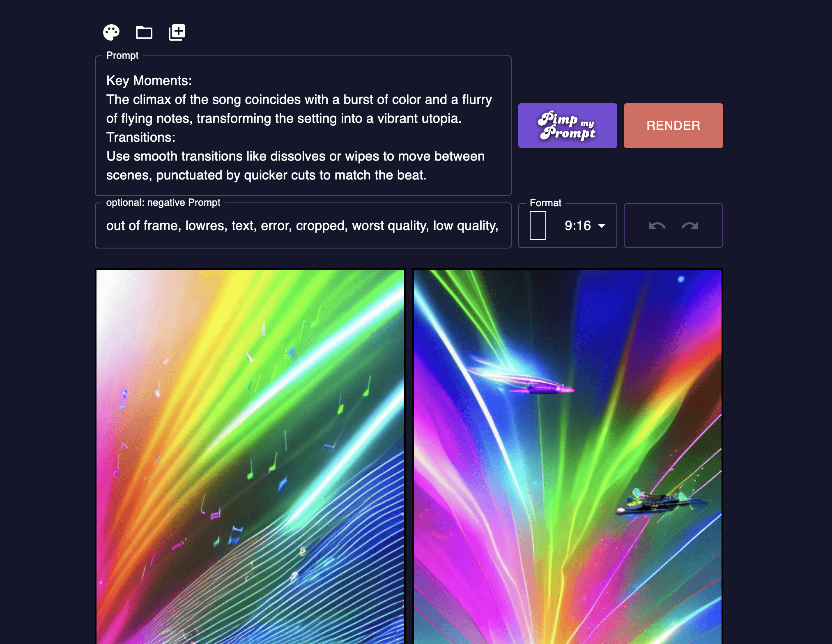
Task: Open the Format 9:16 selector
Action: [568, 225]
